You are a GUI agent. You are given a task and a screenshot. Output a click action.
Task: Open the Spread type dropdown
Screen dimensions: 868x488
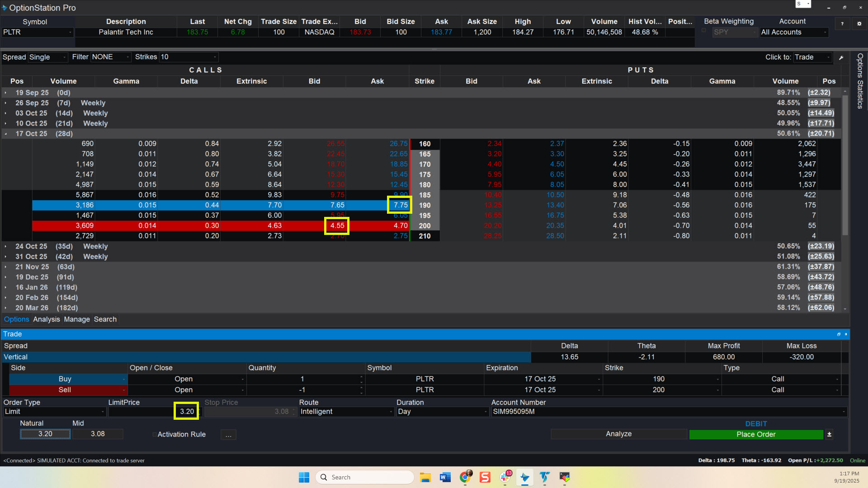click(47, 57)
